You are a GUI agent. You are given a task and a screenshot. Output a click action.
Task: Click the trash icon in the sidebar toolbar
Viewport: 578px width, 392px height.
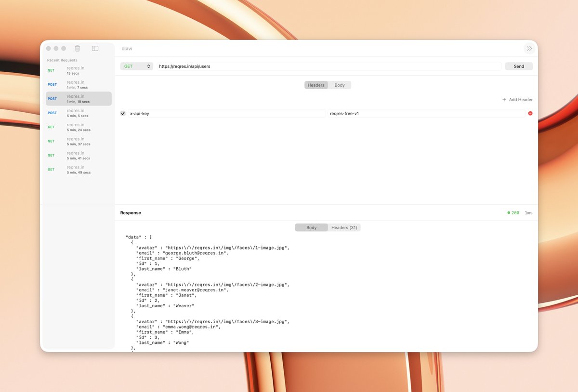click(78, 48)
